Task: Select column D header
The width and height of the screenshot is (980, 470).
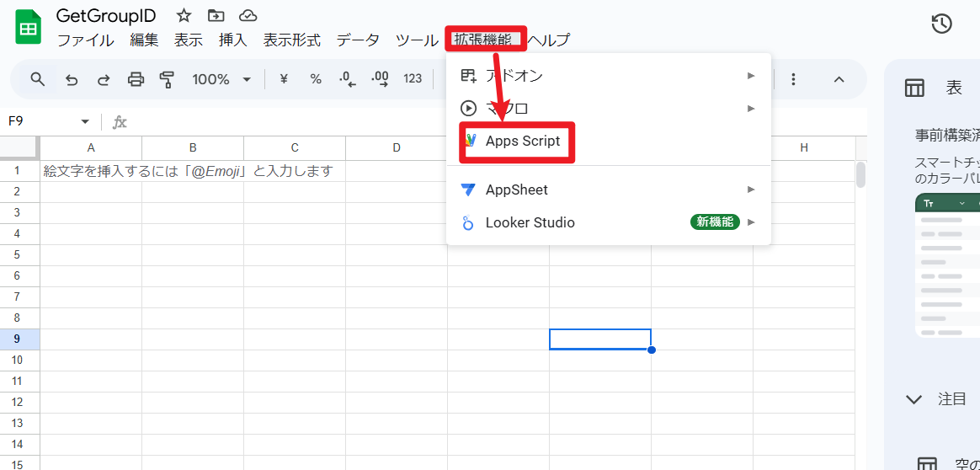Action: (x=397, y=148)
